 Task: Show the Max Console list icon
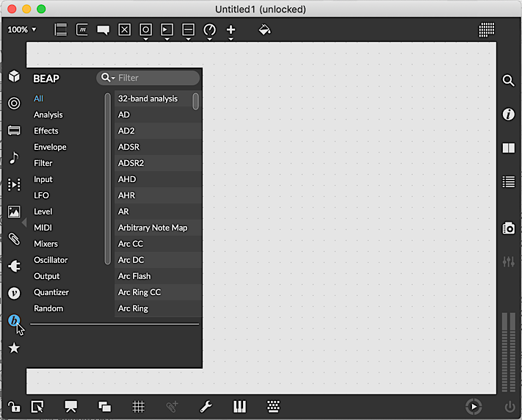(508, 182)
